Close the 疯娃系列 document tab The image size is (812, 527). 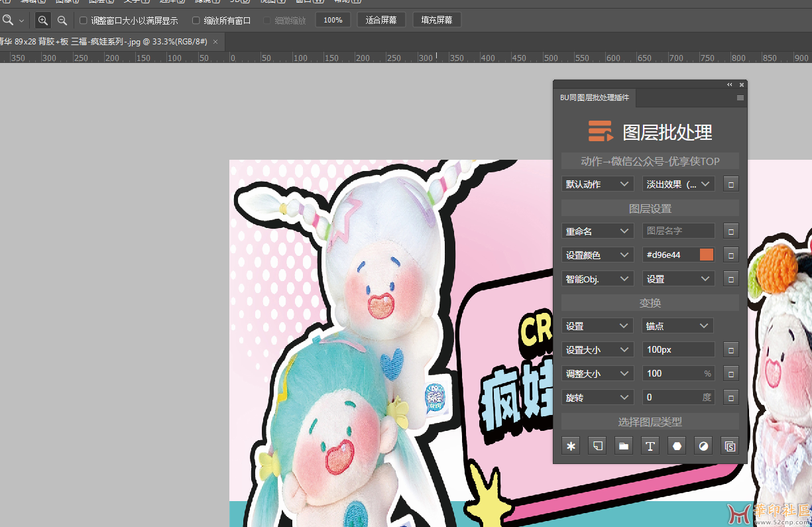(x=215, y=41)
